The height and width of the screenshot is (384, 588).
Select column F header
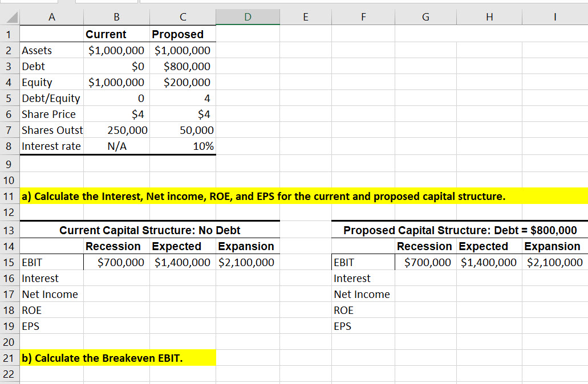[x=363, y=17]
